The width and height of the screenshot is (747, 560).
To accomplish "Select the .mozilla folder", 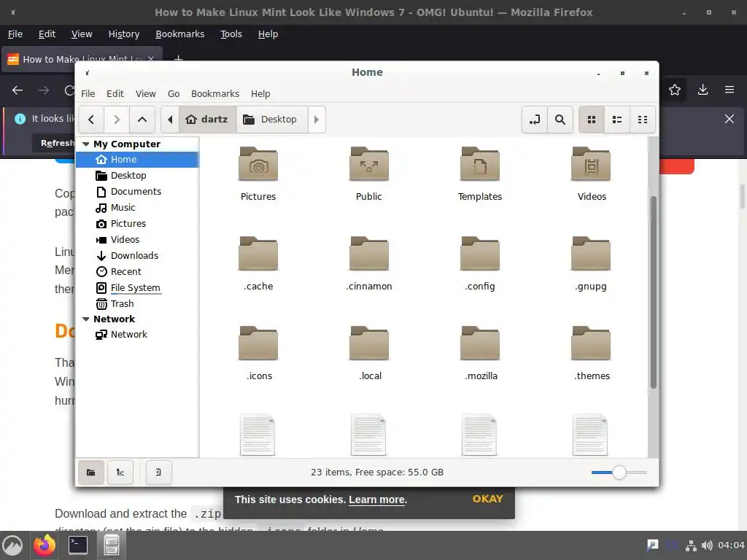I will (480, 343).
